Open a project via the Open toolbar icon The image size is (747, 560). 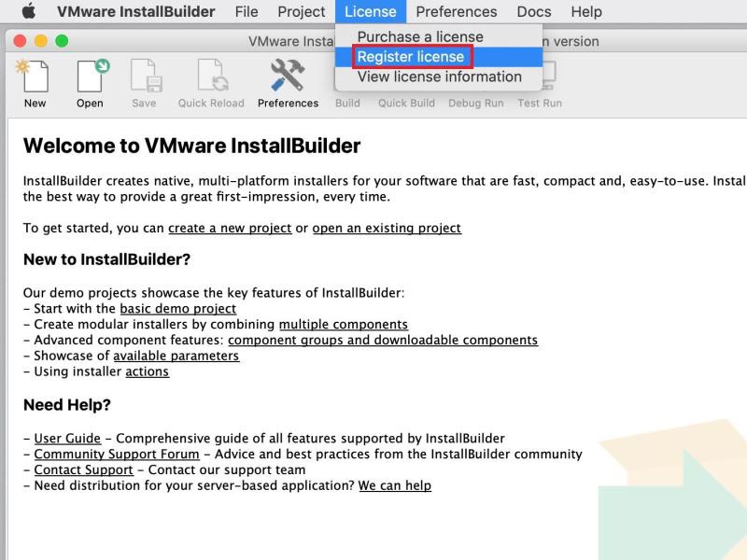tap(89, 78)
